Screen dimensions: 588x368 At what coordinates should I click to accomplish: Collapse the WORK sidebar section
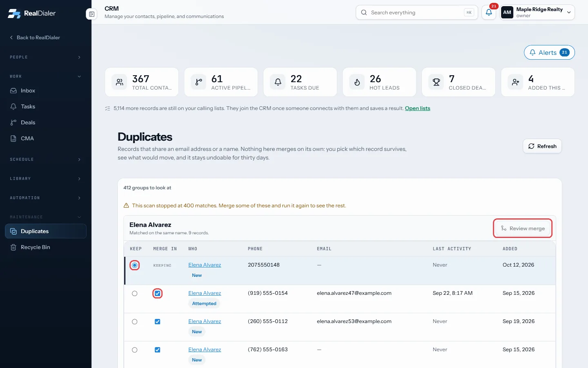46,76
